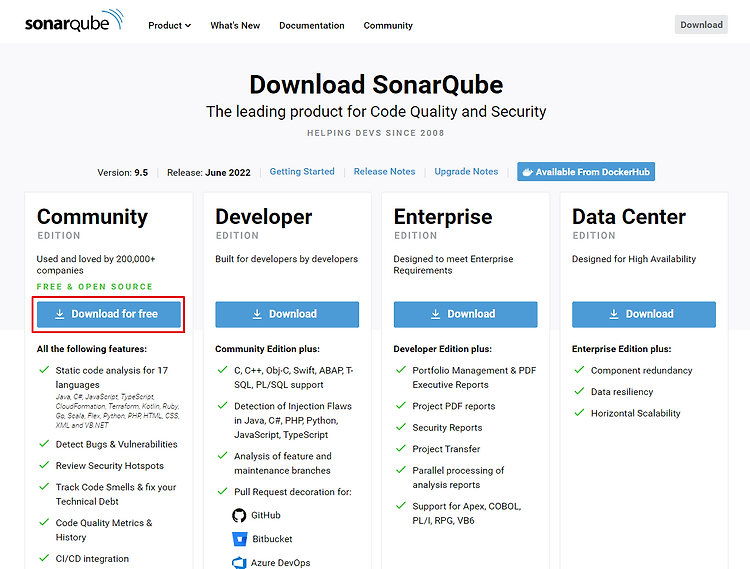Screen dimensions: 750x569
Task: Click the Review Security Hotspots text
Action: click(110, 466)
